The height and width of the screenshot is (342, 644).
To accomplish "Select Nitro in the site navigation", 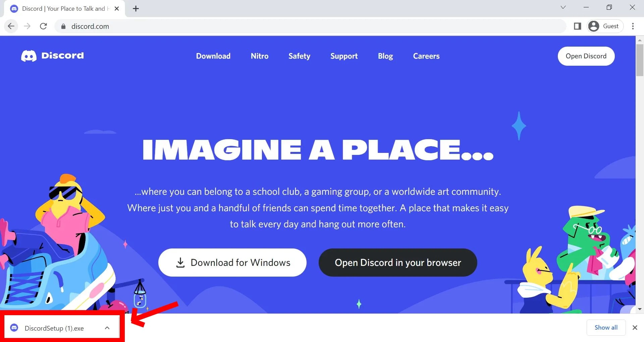I will (260, 56).
